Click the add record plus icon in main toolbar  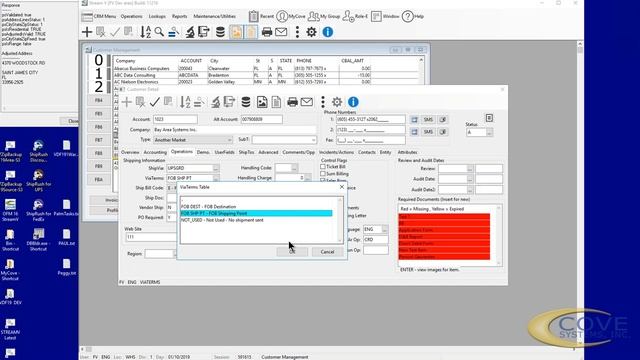coord(87,32)
